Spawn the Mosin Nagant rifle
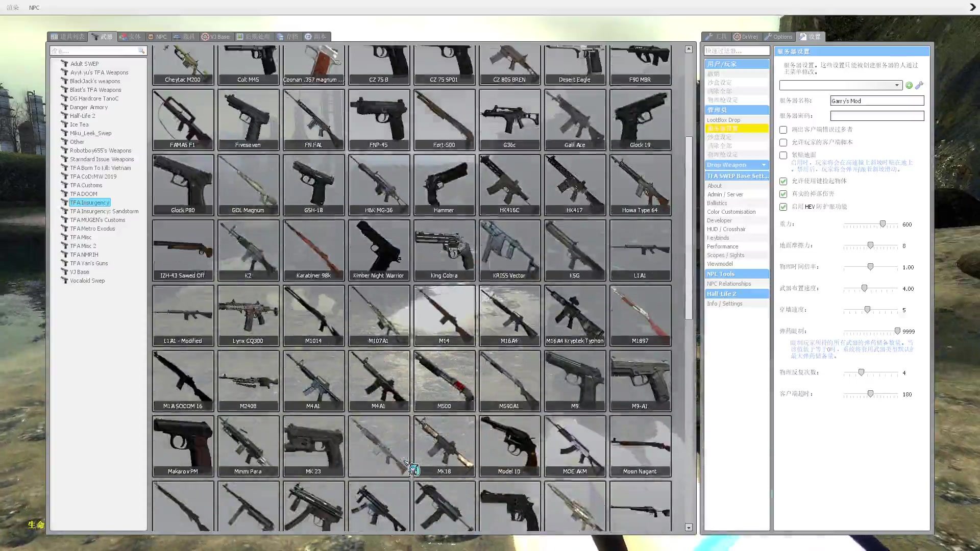Viewport: 980px width, 551px height. click(640, 446)
